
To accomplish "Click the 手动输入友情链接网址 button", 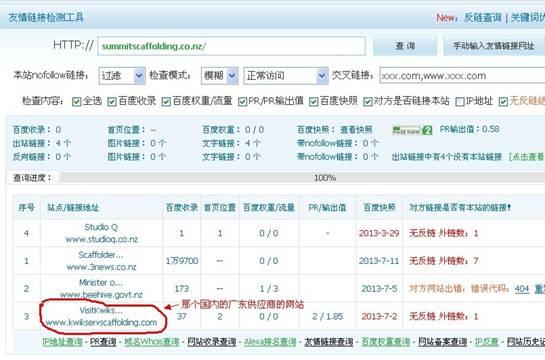I will click(494, 46).
